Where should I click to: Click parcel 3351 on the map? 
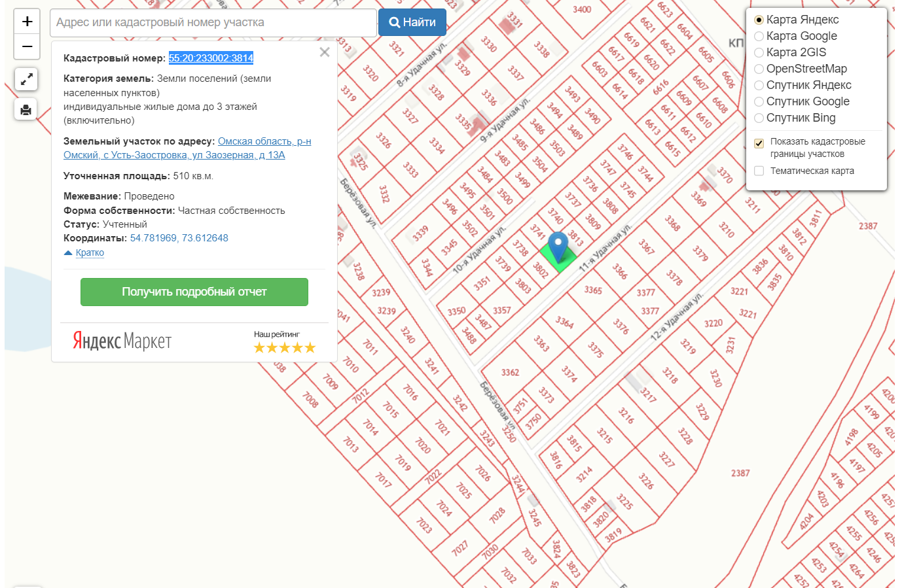click(x=482, y=283)
